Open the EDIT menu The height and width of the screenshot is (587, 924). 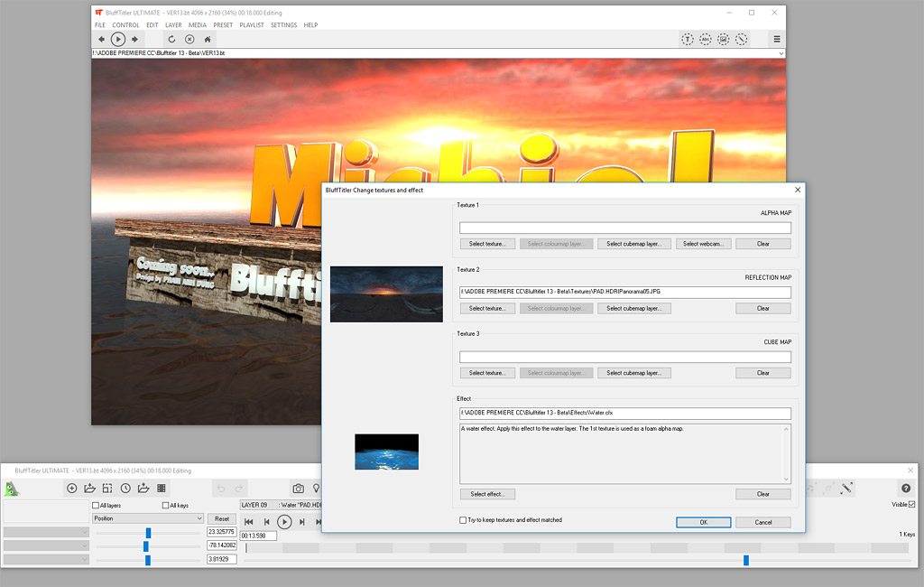point(152,24)
